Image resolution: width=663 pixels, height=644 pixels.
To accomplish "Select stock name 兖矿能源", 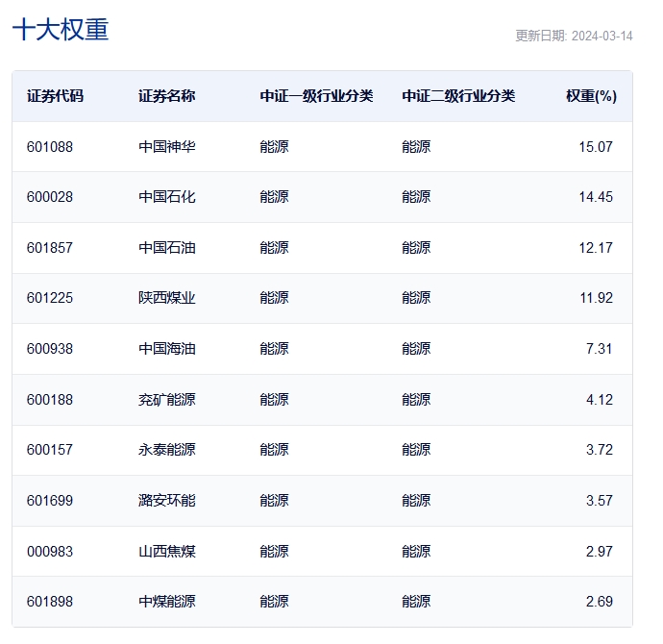I will (167, 399).
